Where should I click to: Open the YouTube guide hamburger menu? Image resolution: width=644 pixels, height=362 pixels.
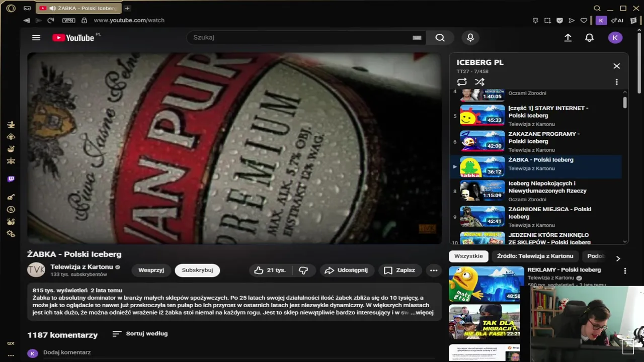coord(36,38)
